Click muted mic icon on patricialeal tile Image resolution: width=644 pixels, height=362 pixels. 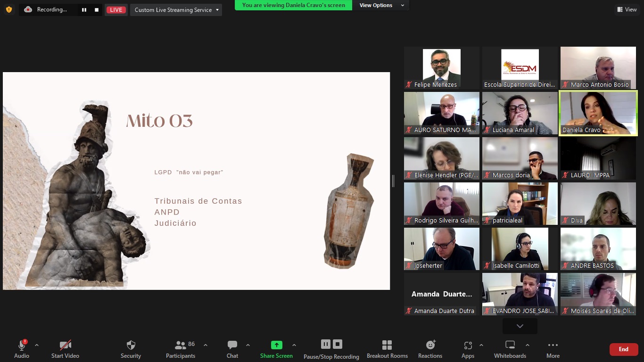(487, 221)
